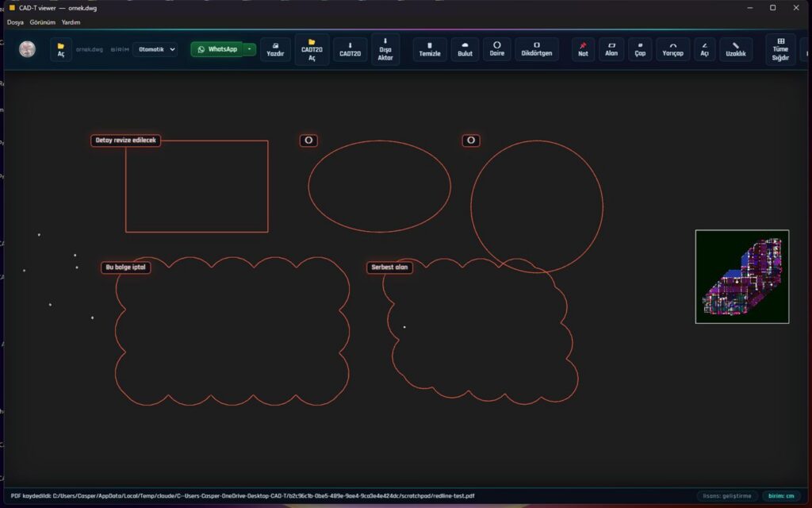
Task: Clear markups with the Temizle tool
Action: click(x=430, y=50)
